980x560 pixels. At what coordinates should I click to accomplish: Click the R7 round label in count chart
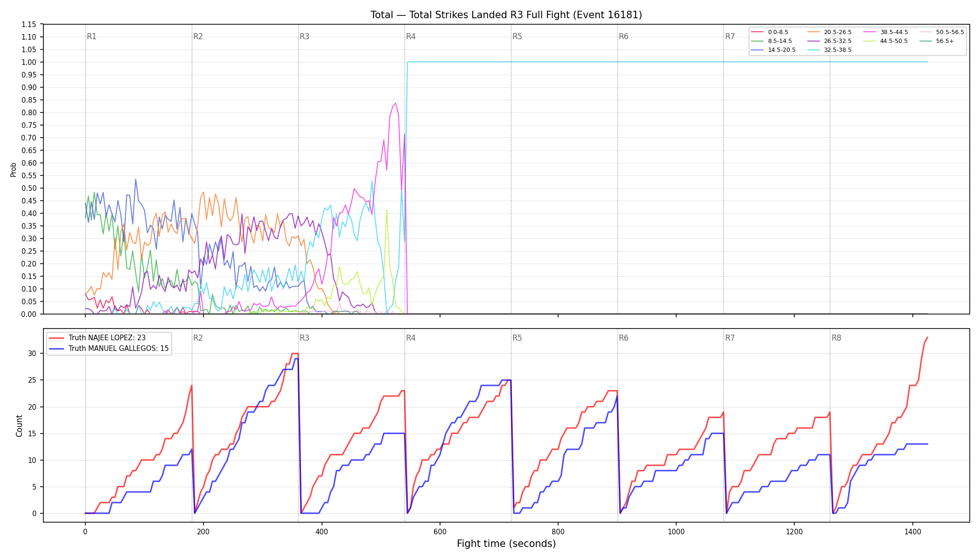[x=730, y=338]
